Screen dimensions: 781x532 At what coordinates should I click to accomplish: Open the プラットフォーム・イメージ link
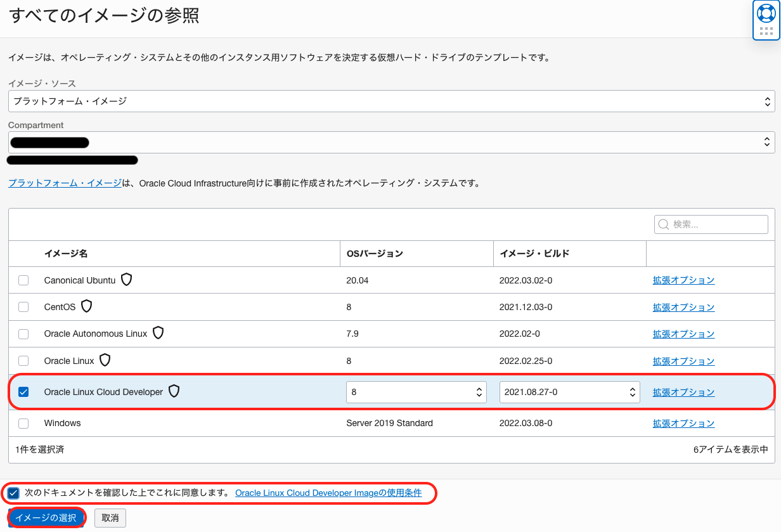(65, 183)
